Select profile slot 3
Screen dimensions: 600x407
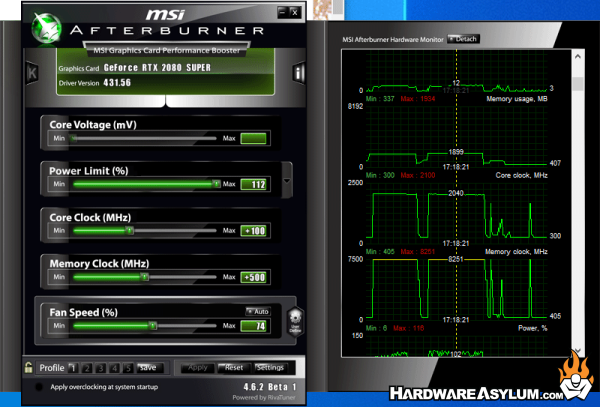pyautogui.click(x=101, y=368)
